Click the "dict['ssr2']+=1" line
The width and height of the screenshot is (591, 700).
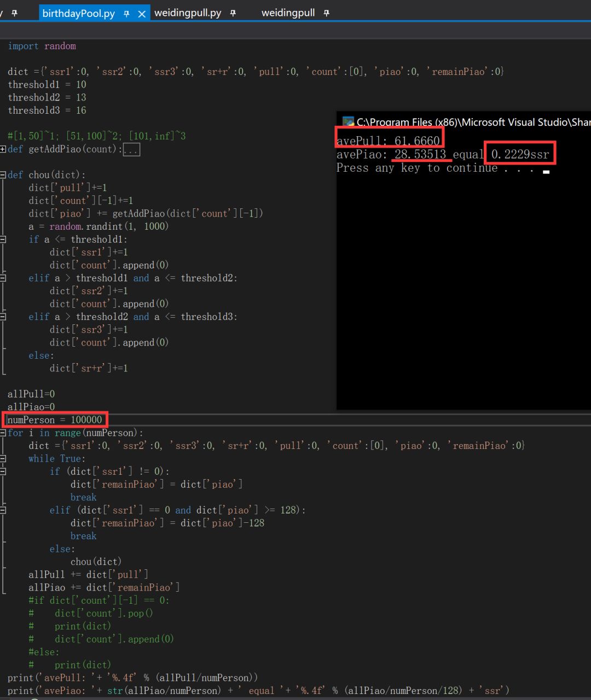click(89, 291)
